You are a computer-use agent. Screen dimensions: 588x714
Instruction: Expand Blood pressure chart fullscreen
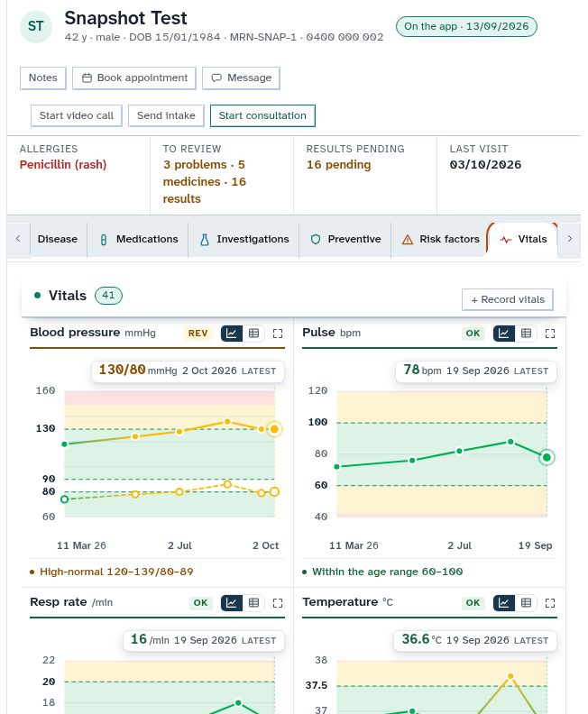click(x=278, y=334)
